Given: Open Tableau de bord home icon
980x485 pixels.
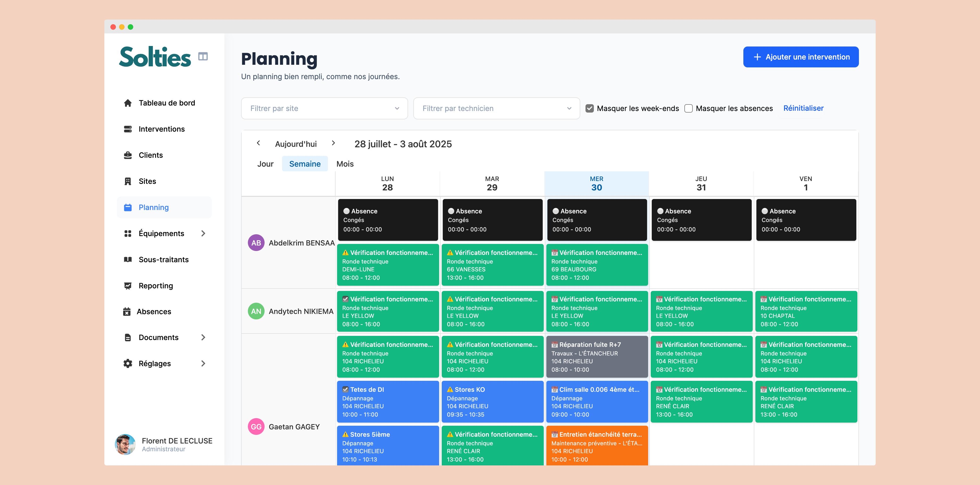Looking at the screenshot, I should [128, 103].
